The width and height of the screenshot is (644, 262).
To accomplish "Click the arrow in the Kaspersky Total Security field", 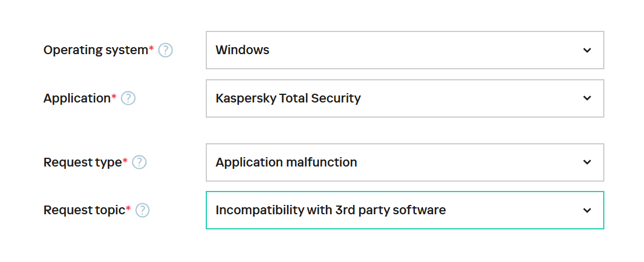I will [x=587, y=98].
